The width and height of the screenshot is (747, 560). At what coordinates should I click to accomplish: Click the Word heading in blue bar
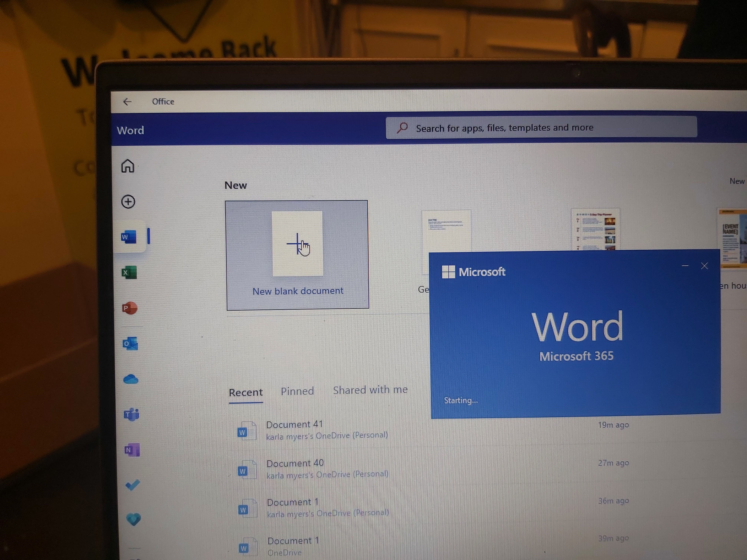coord(130,130)
